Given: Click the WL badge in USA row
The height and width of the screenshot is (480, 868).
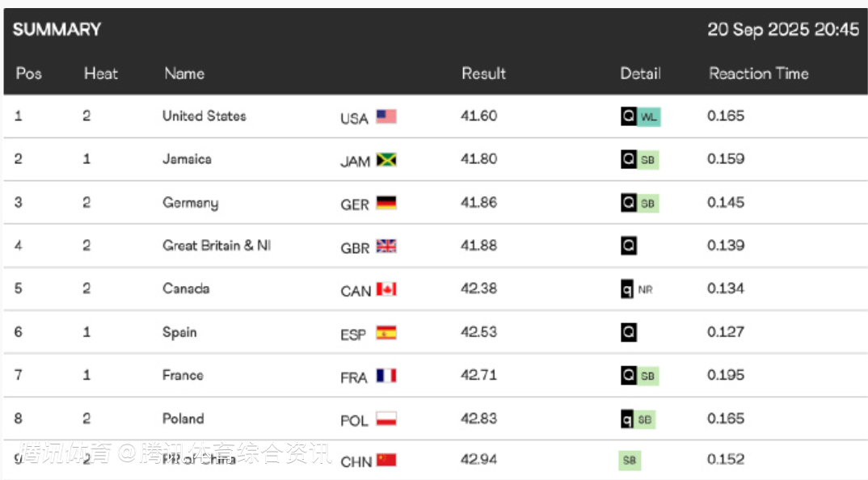Looking at the screenshot, I should pyautogui.click(x=649, y=117).
